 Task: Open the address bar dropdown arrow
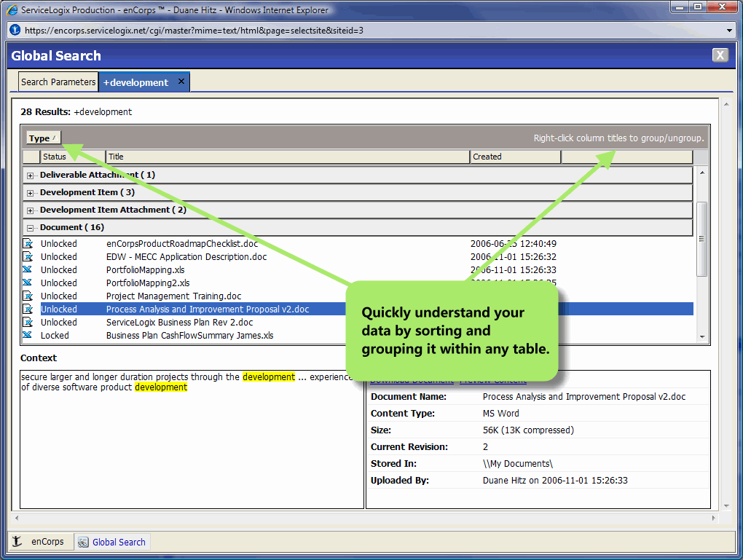pos(730,31)
